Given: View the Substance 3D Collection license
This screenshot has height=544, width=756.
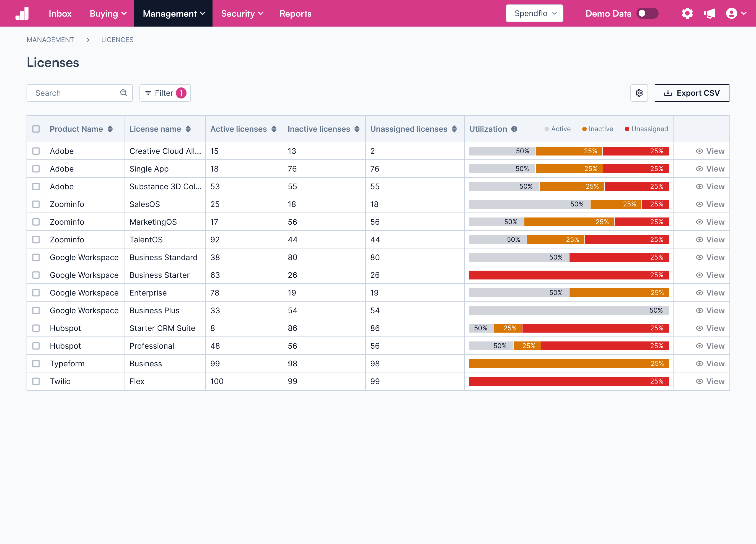Looking at the screenshot, I should (x=710, y=186).
